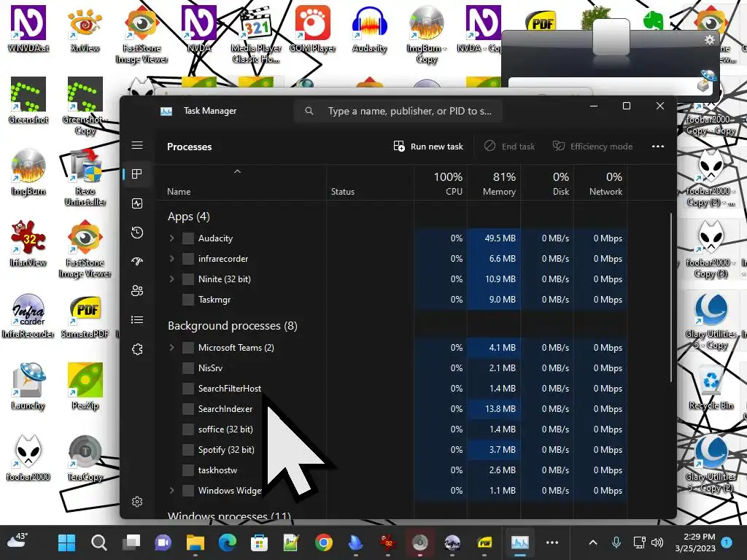Open the SumatraPDF desktop shortcut
The image size is (747, 560).
pyautogui.click(x=85, y=316)
